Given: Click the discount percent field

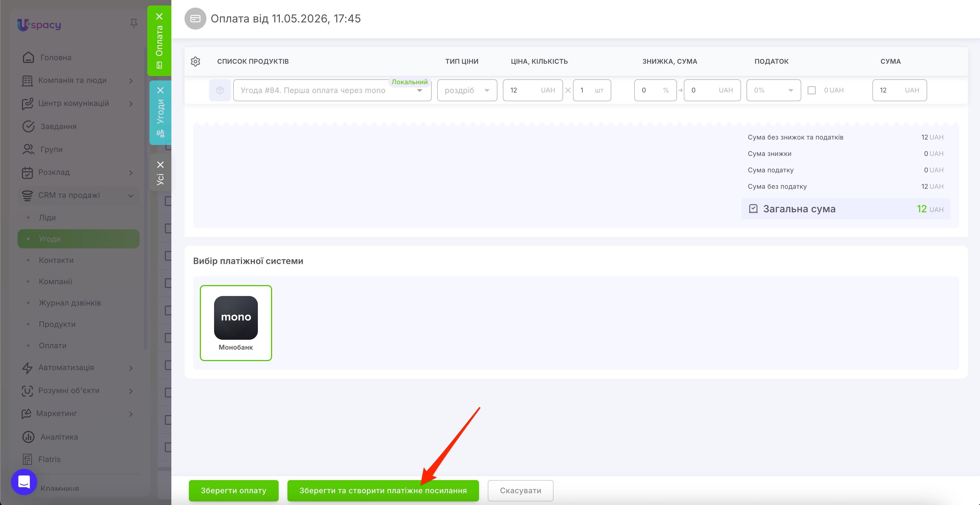Looking at the screenshot, I should [656, 90].
